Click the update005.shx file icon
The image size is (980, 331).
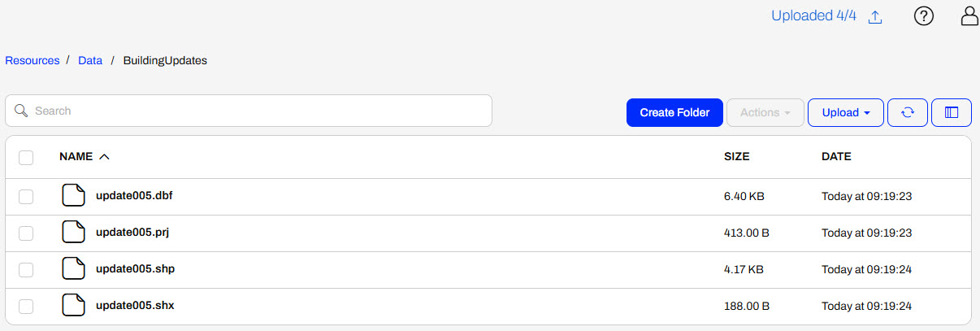[74, 306]
